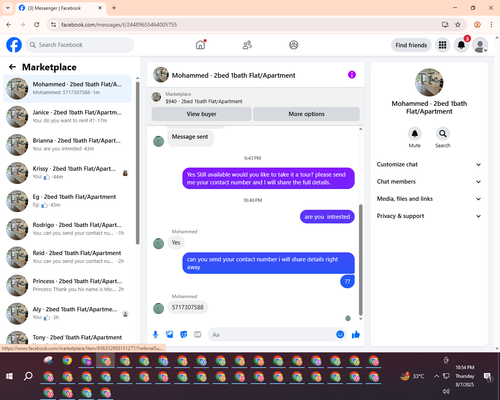Open the profile circle icon in top navigation
This screenshot has height=400, width=500.
point(294,45)
